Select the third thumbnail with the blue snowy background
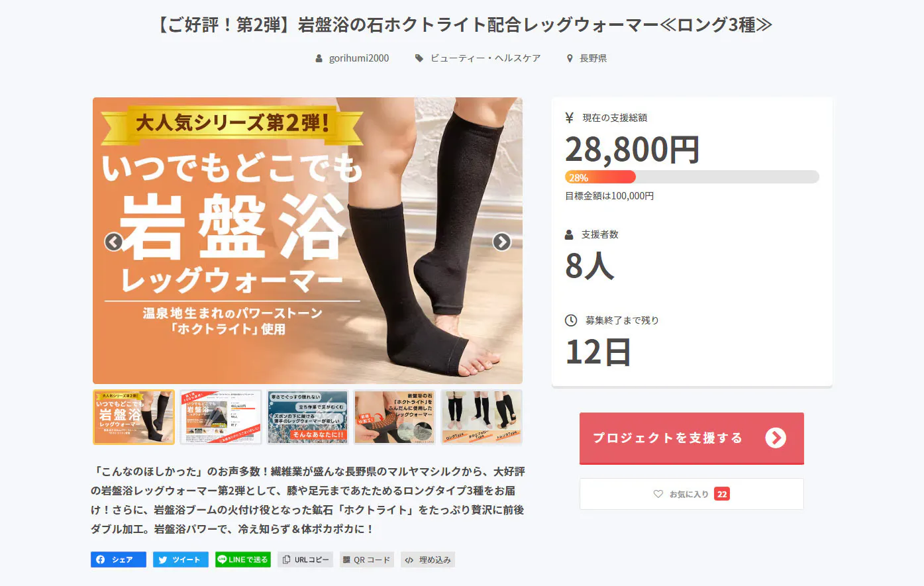924x586 pixels. (x=307, y=416)
